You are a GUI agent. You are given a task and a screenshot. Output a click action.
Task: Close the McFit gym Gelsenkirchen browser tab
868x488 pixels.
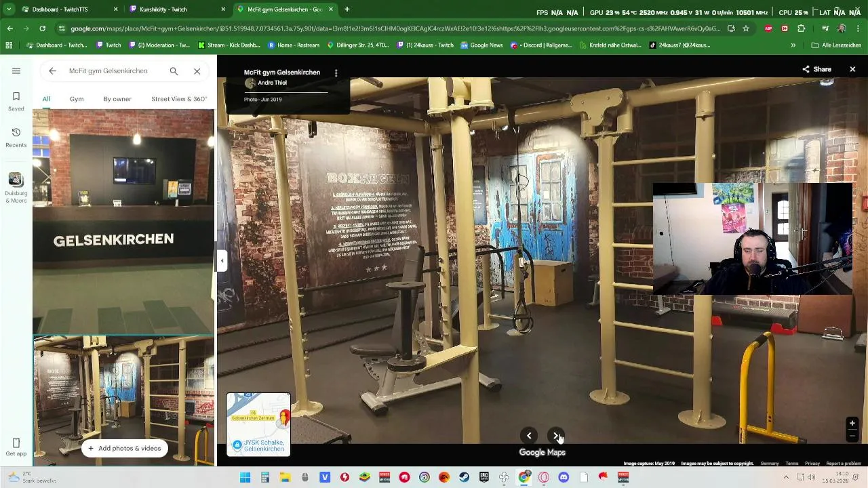coord(331,9)
